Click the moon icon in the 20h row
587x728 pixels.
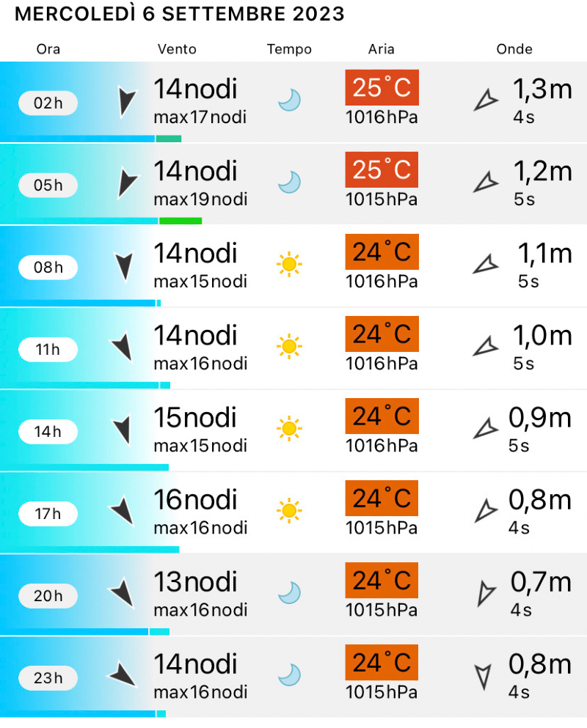tap(290, 592)
